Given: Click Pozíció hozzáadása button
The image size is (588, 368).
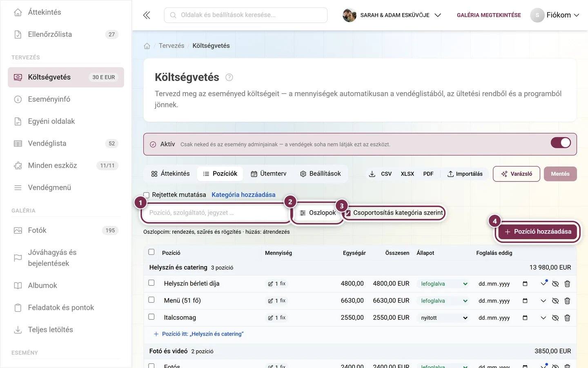Looking at the screenshot, I should pos(538,232).
